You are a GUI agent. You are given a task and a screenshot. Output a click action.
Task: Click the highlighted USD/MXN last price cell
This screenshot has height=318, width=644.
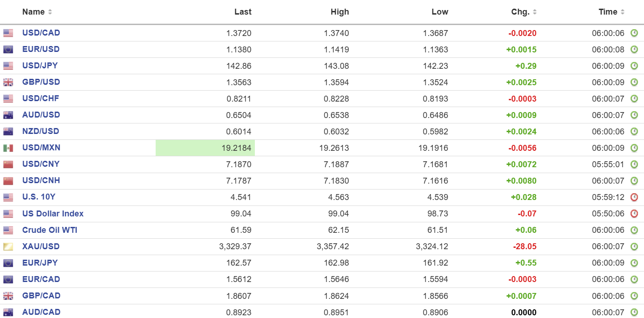point(205,148)
